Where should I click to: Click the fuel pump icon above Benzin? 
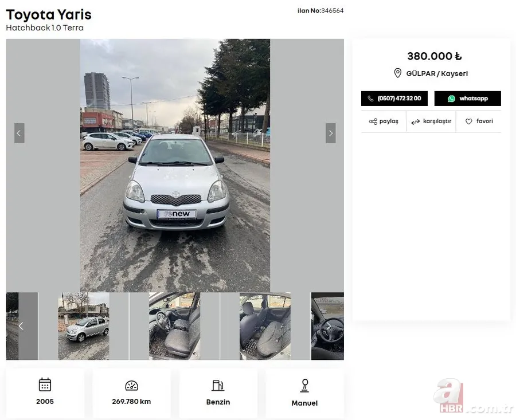tap(218, 385)
